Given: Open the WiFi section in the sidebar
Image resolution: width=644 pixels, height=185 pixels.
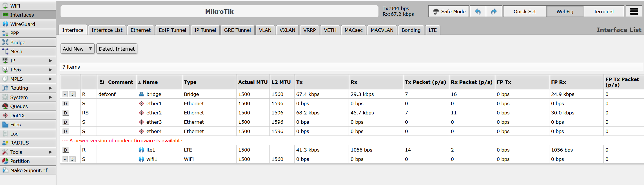Looking at the screenshot, I should [x=28, y=6].
